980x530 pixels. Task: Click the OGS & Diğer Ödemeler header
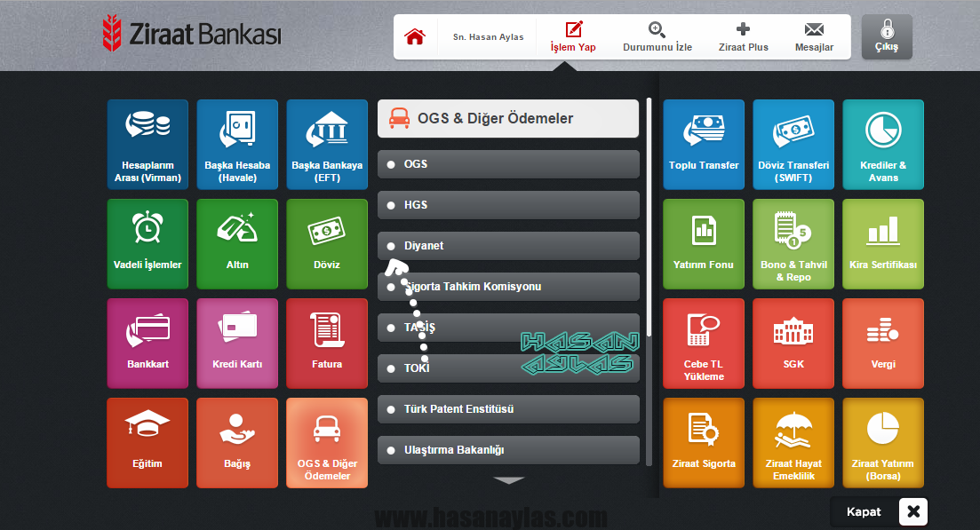pyautogui.click(x=508, y=118)
